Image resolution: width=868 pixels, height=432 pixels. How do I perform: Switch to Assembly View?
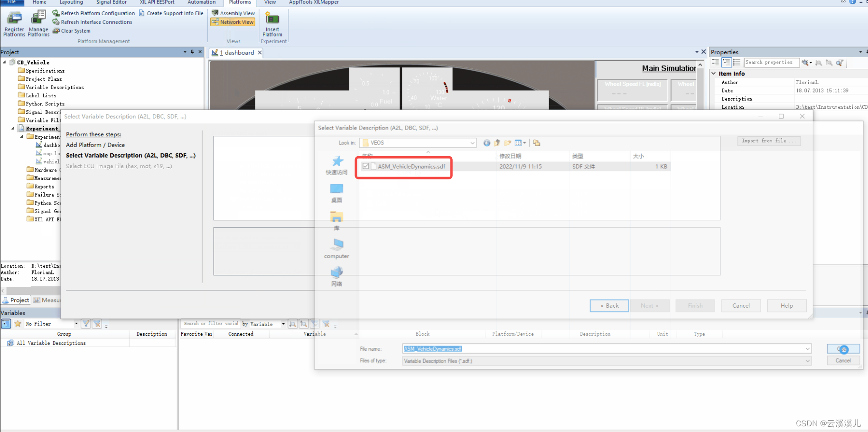[233, 13]
